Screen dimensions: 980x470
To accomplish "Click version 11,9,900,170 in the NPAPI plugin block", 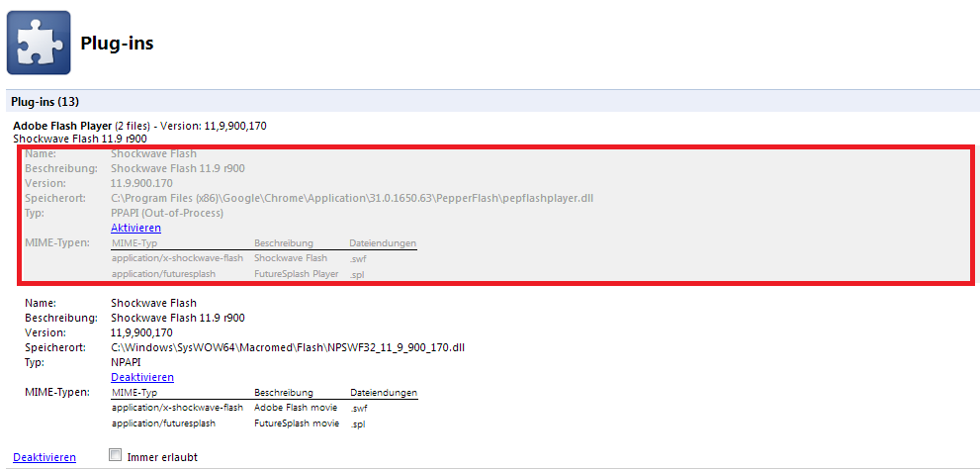I will coord(141,332).
